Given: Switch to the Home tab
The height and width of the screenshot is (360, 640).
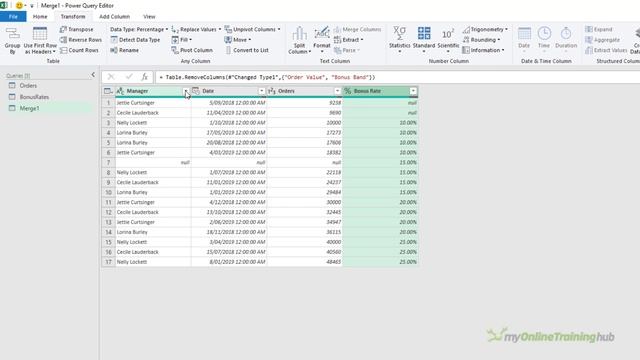Looking at the screenshot, I should coord(40,16).
